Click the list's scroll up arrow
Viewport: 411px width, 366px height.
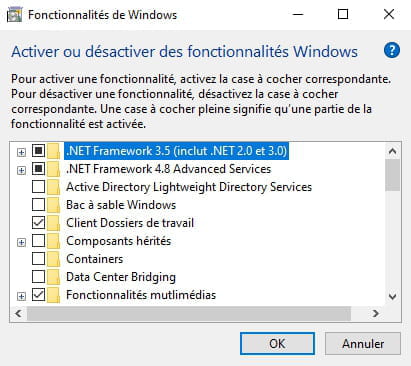click(x=393, y=152)
